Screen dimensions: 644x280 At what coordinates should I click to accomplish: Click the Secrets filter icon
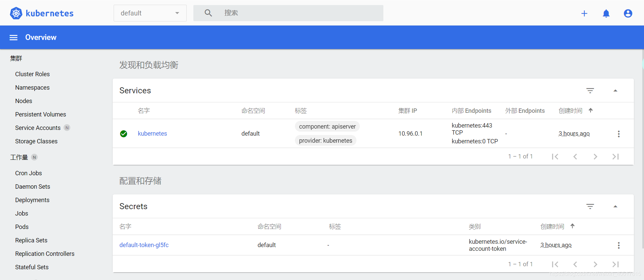[x=590, y=206]
